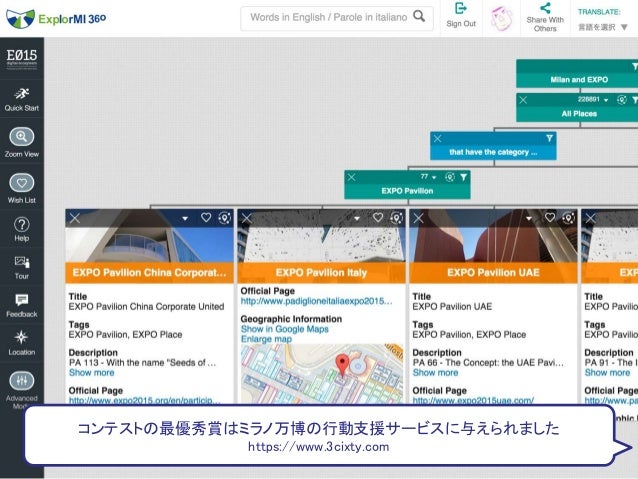Viewport: 638px width, 479px height.
Task: Open Feedback in the sidebar
Action: tap(22, 306)
